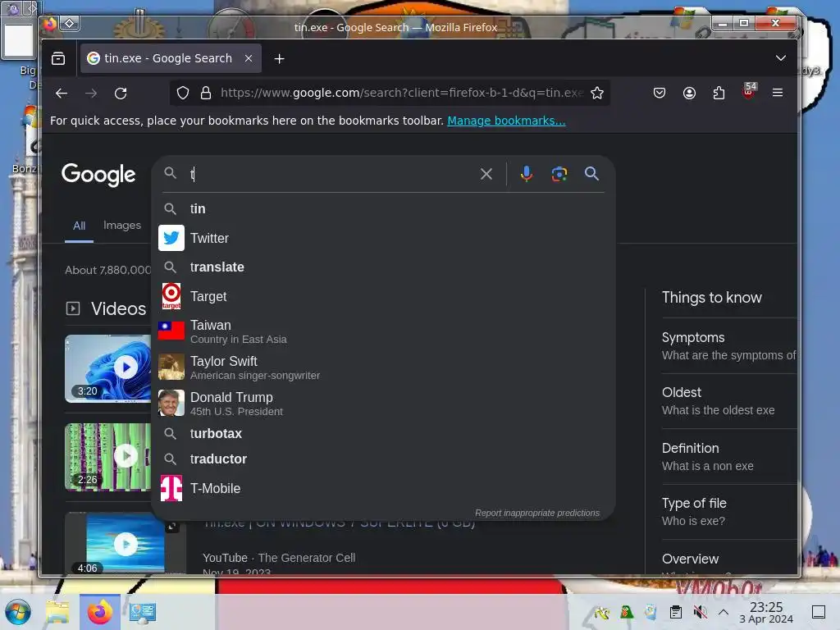The height and width of the screenshot is (630, 840).
Task: Switch to the All results tab
Action: coord(80,226)
